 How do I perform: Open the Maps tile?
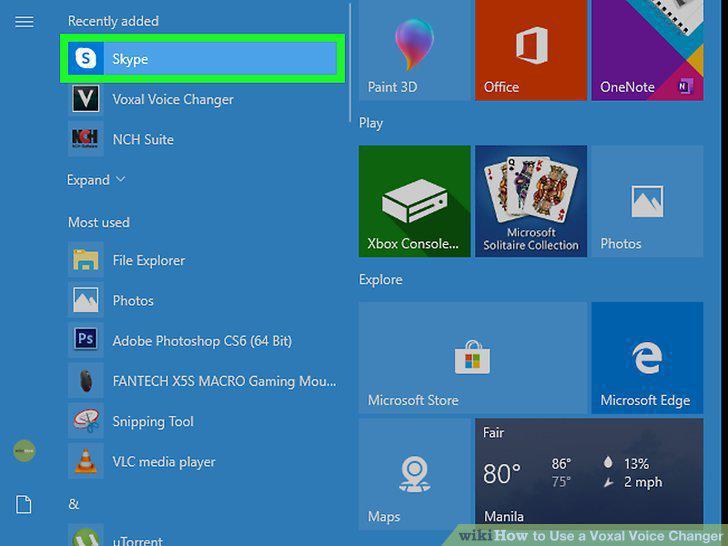point(414,474)
